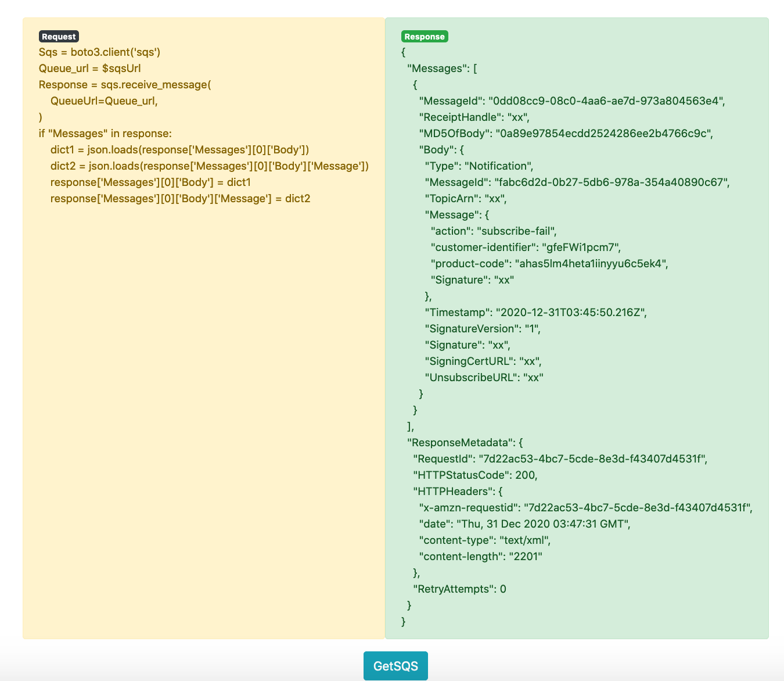Click the content-type text/xml line
Image resolution: width=784 pixels, height=681 pixels.
[x=484, y=540]
